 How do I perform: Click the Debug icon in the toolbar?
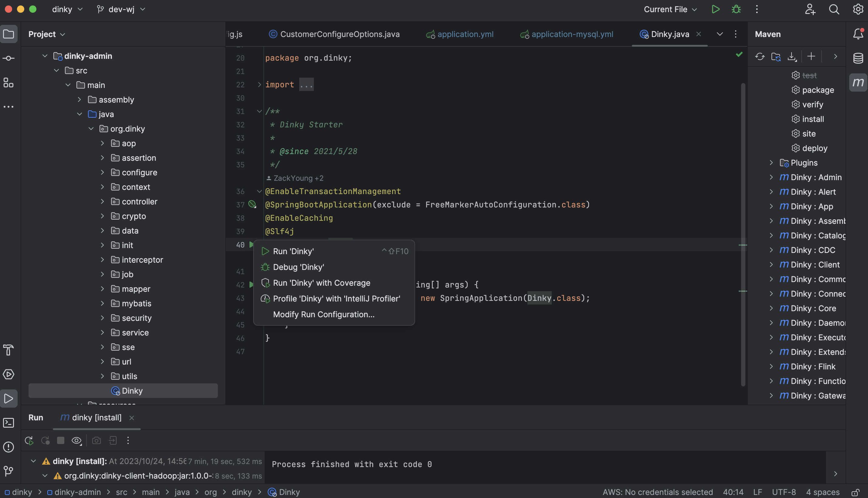(736, 9)
